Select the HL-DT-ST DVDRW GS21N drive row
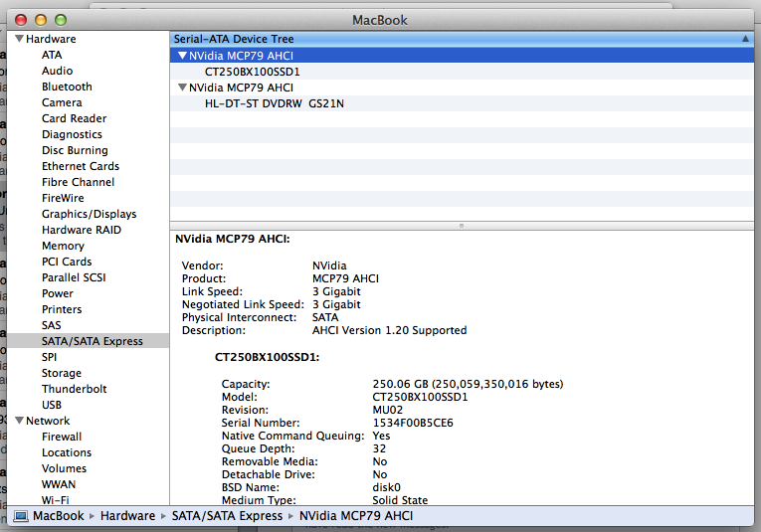761x532 pixels. point(462,103)
